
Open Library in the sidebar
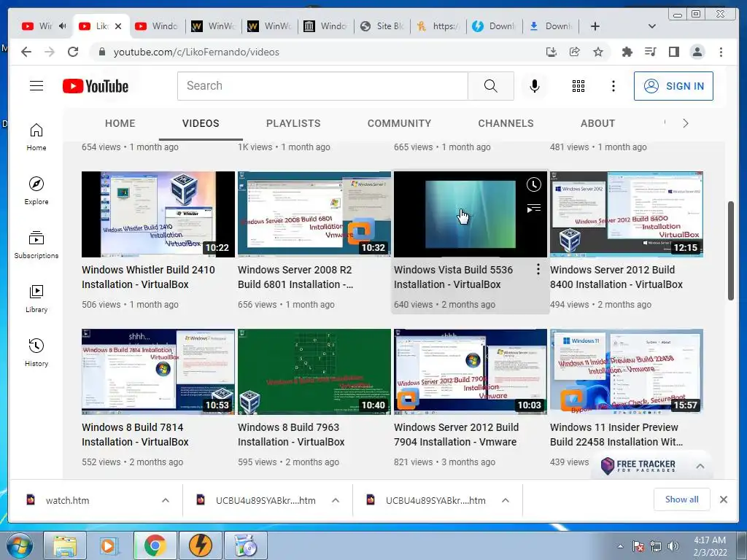(36, 298)
